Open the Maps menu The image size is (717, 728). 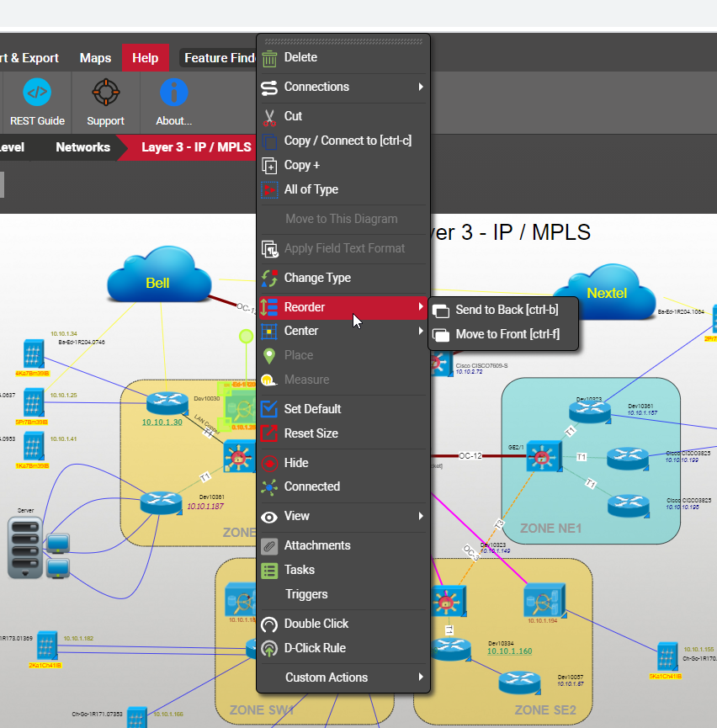(x=95, y=58)
